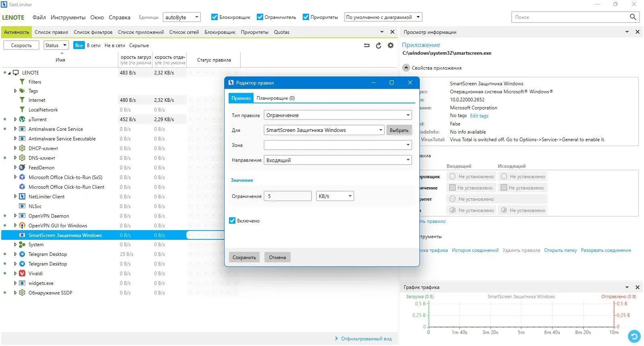This screenshot has height=346, width=644.
Task: Open the Зона dropdown
Action: click(x=338, y=145)
